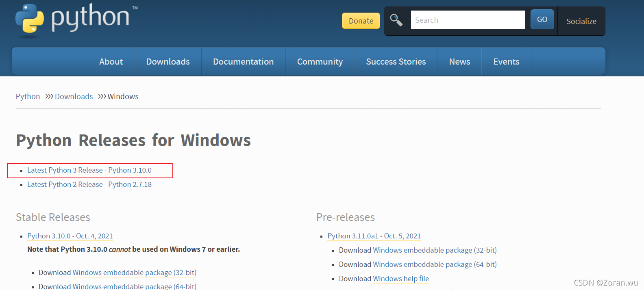Click the Python Releases for Windows heading
This screenshot has height=290, width=644.
click(133, 140)
